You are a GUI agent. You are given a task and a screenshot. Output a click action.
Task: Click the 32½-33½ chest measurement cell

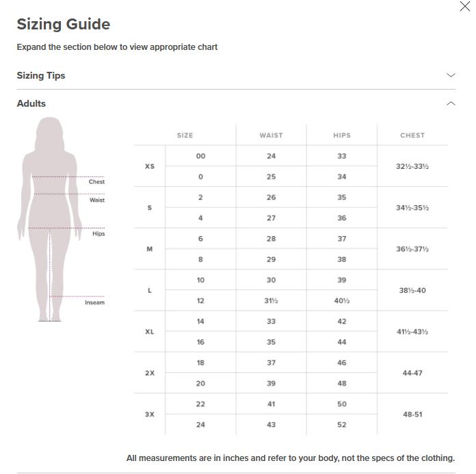click(x=412, y=166)
